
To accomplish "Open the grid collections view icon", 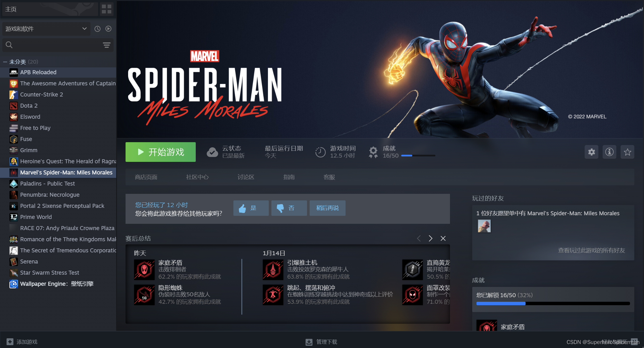I will coord(106,9).
